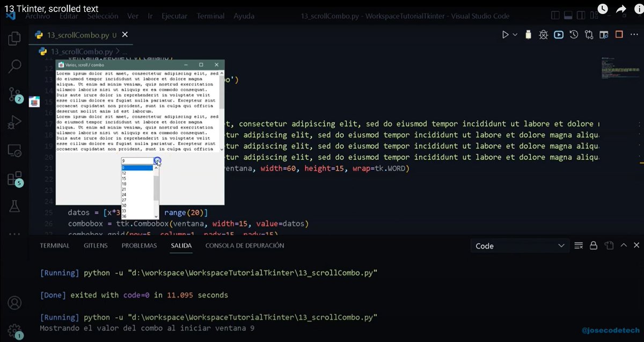Click the blue Run Code play icon

click(x=559, y=35)
